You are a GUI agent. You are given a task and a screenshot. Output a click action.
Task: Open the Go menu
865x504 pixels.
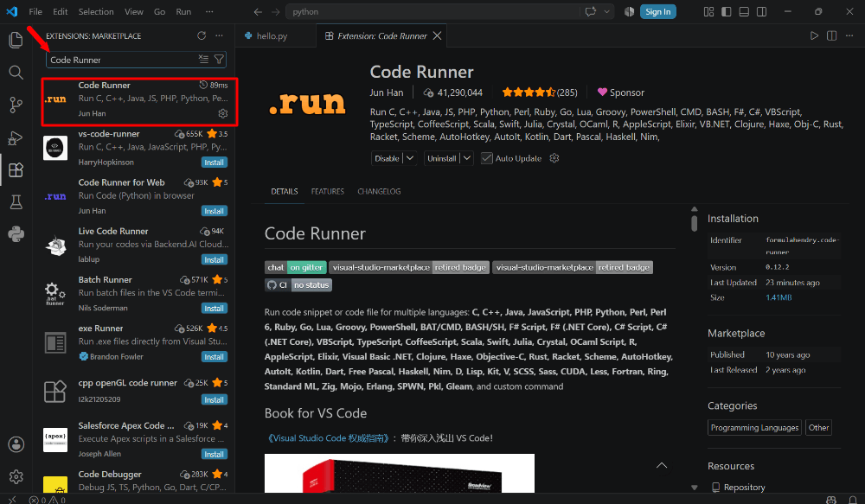pos(159,11)
